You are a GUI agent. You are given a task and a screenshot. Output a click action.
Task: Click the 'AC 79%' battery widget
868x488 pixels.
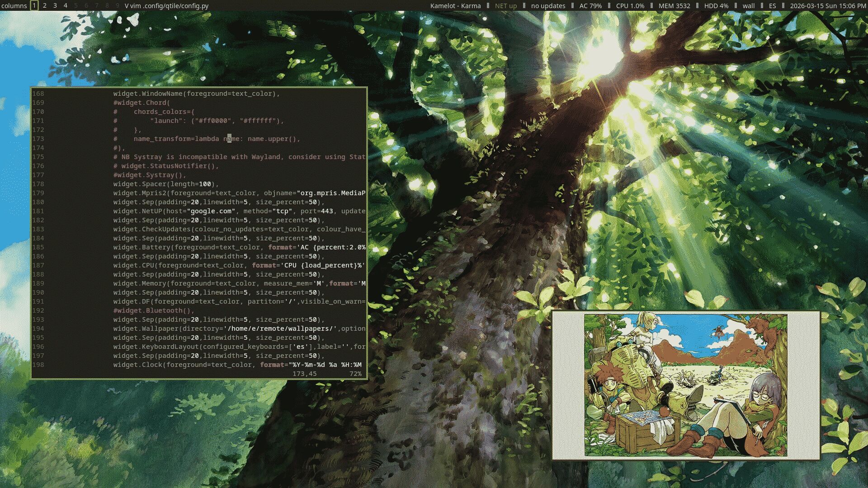click(590, 6)
